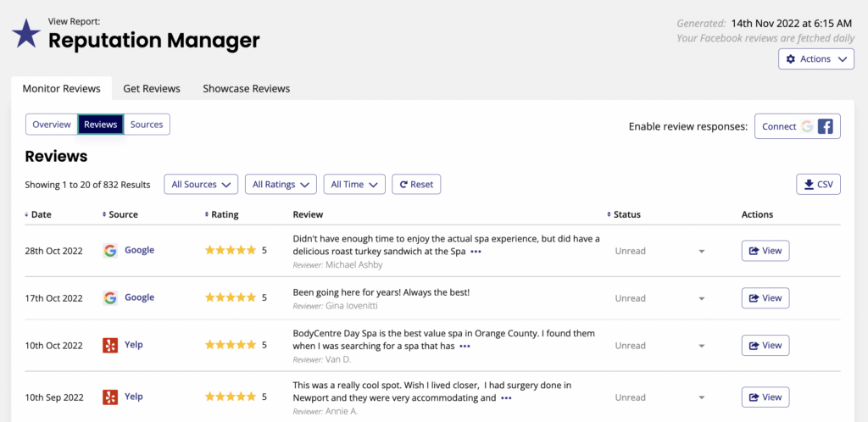The image size is (868, 422).
Task: Open the All Sources filter dropdown
Action: coord(201,185)
